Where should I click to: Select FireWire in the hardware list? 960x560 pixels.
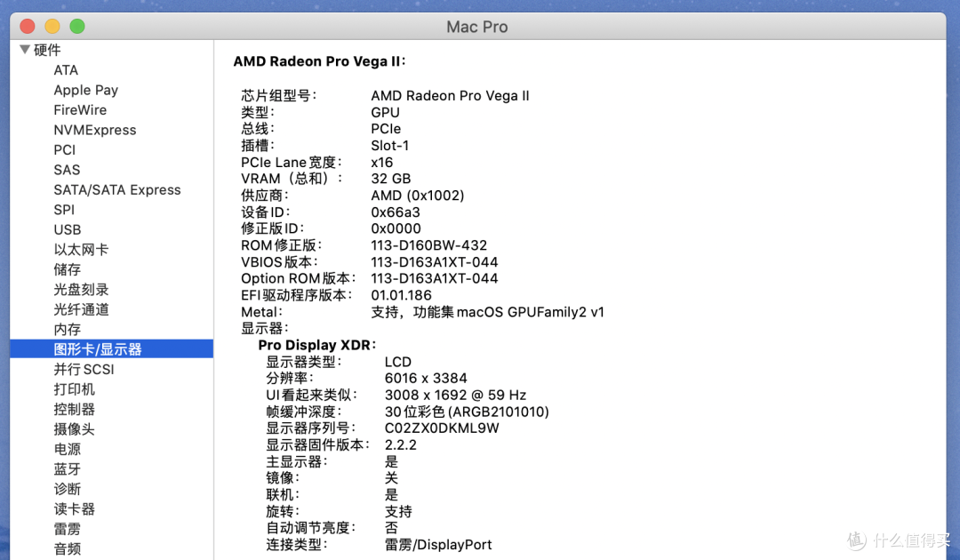(80, 110)
